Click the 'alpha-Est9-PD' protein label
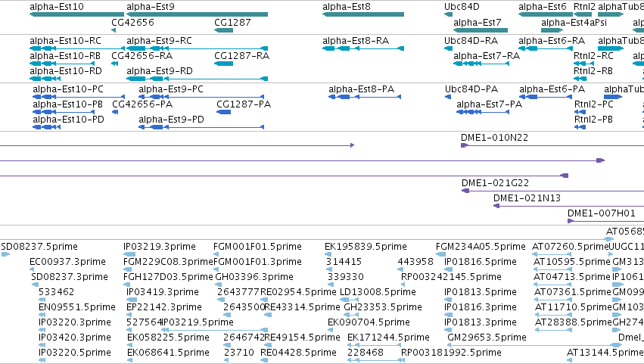The image size is (644, 364). pos(171,120)
